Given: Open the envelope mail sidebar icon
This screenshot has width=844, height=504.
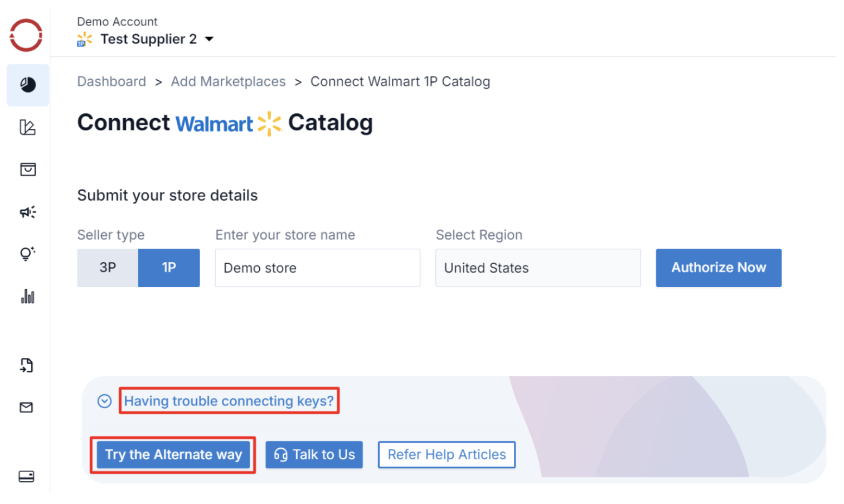Looking at the screenshot, I should [x=26, y=408].
